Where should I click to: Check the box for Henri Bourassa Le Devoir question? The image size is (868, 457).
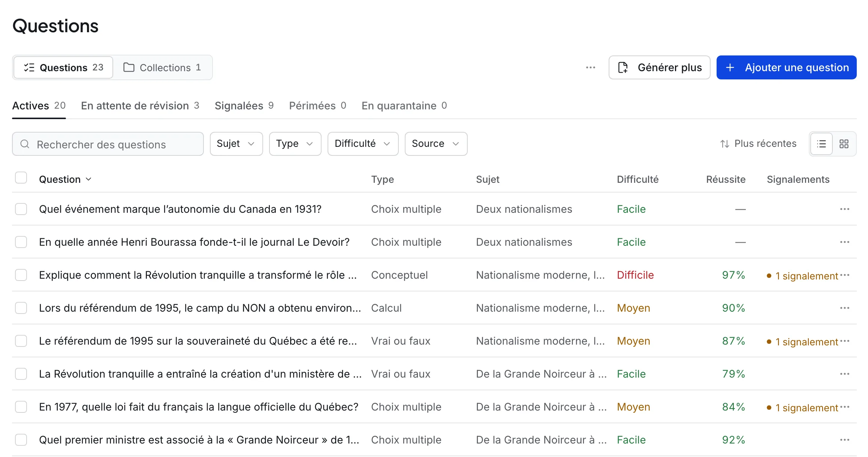[21, 242]
